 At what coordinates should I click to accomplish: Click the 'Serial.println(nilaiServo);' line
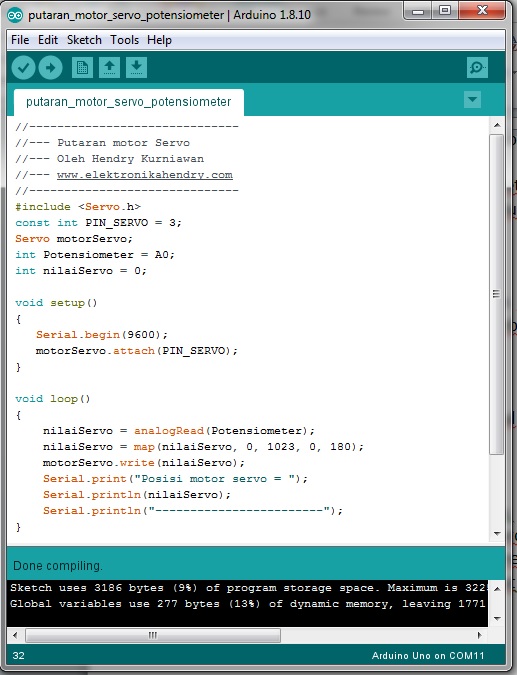137,494
